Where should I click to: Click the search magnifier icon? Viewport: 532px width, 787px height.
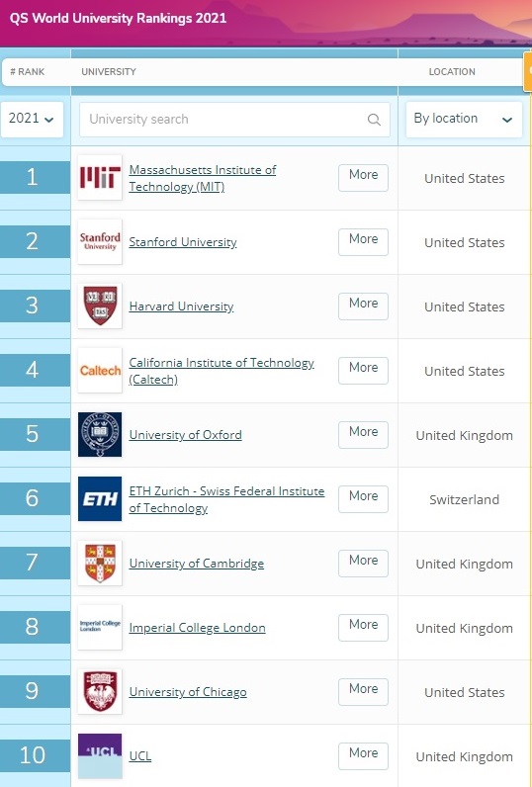[x=374, y=120]
